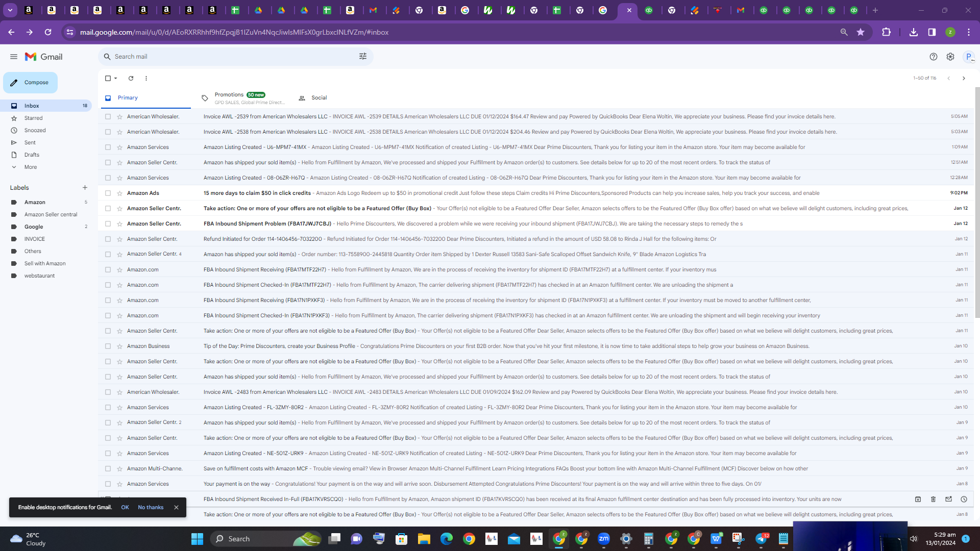Open the INVOICE label
Image resolution: width=980 pixels, height=551 pixels.
point(35,239)
